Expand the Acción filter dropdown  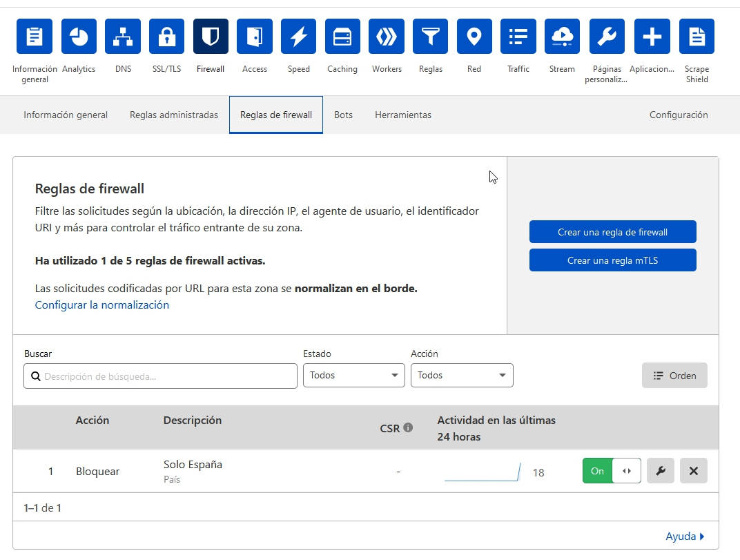pyautogui.click(x=462, y=375)
